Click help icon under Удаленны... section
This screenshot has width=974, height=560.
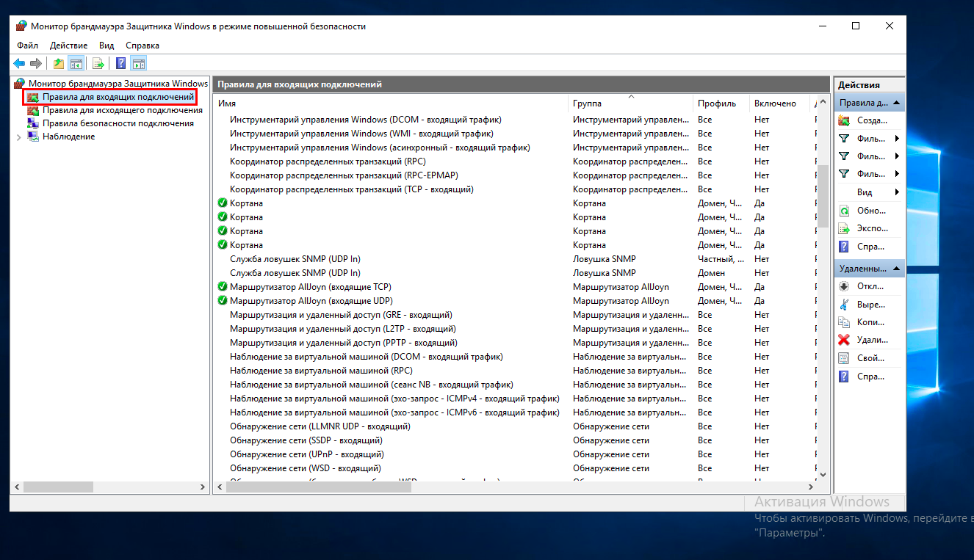(x=844, y=377)
